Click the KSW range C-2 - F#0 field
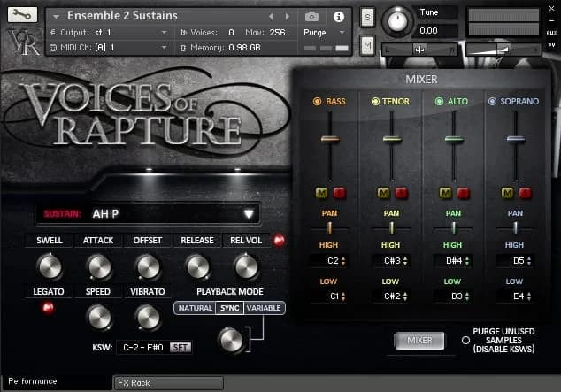Image resolution: width=561 pixels, height=392 pixels. tap(143, 347)
